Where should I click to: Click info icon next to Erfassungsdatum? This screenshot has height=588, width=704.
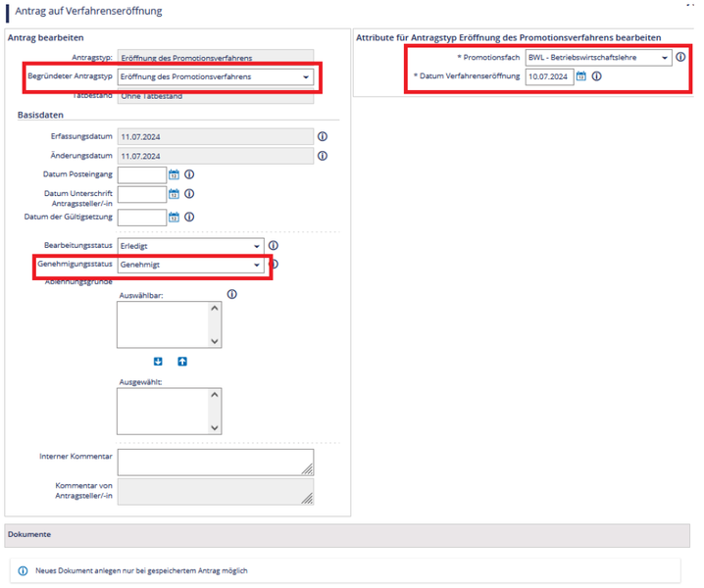tap(321, 136)
